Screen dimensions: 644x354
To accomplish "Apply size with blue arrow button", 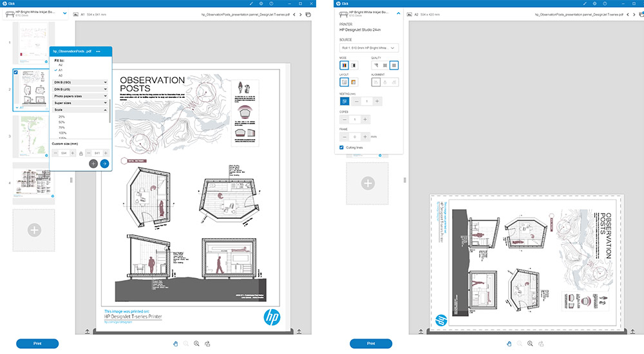I will (x=105, y=163).
